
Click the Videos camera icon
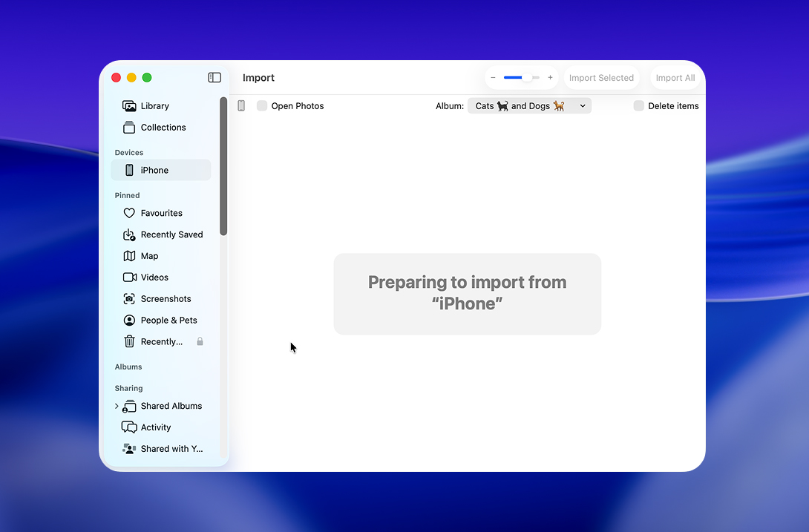[x=129, y=278]
